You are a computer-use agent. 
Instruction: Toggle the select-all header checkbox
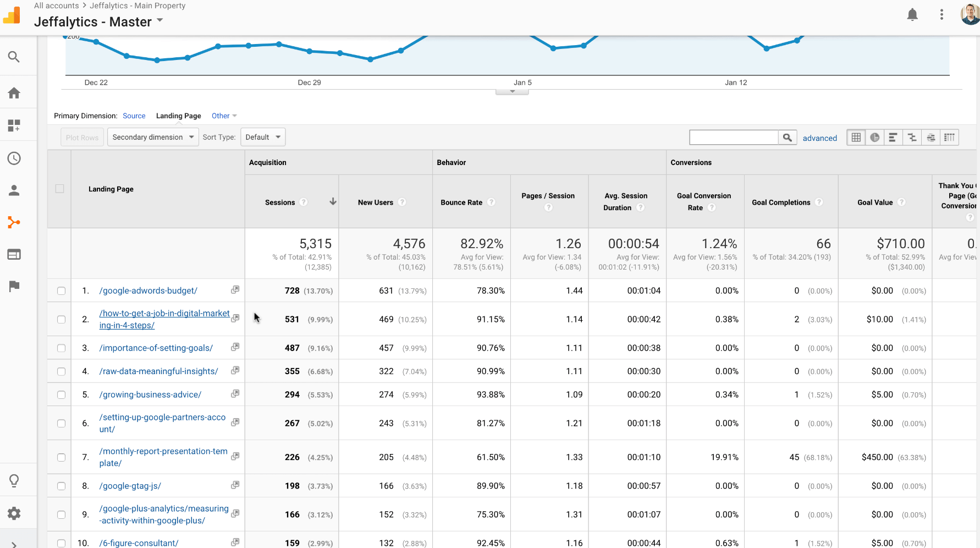(x=59, y=189)
